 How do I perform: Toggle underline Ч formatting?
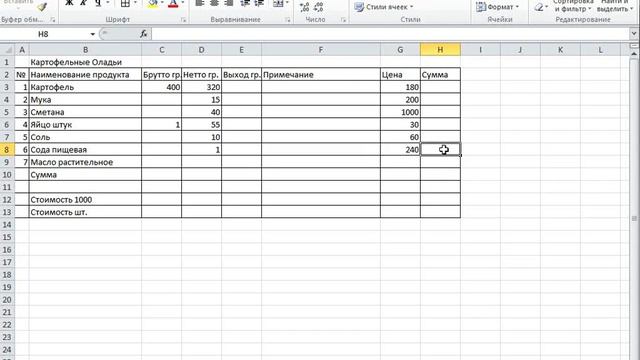pos(98,4)
